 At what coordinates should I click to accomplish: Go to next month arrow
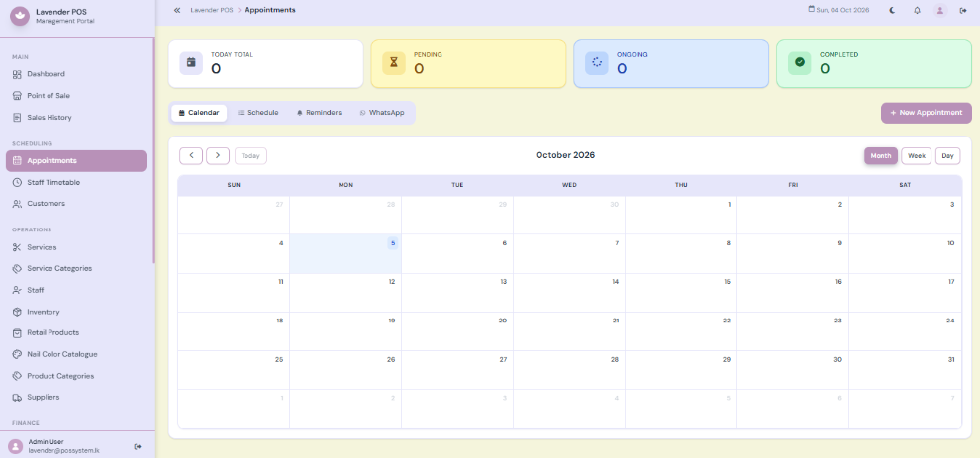218,155
